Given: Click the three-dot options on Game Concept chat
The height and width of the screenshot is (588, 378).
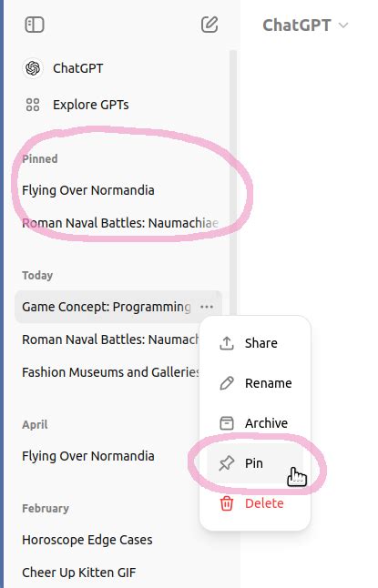Looking at the screenshot, I should (207, 307).
